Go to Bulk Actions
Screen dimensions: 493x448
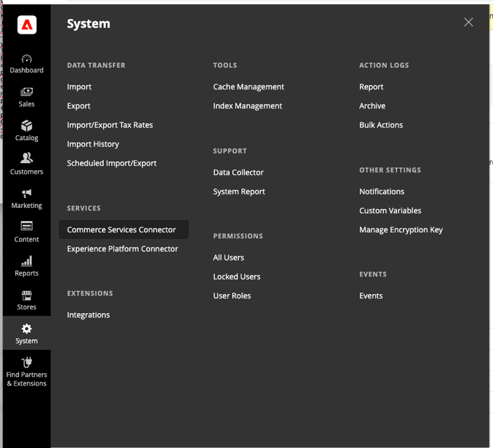pos(381,125)
